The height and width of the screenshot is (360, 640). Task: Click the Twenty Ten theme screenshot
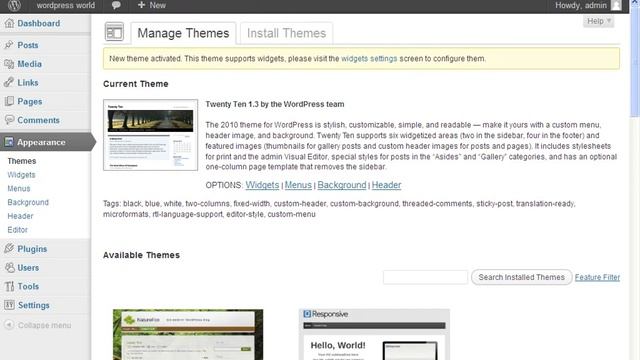[151, 135]
